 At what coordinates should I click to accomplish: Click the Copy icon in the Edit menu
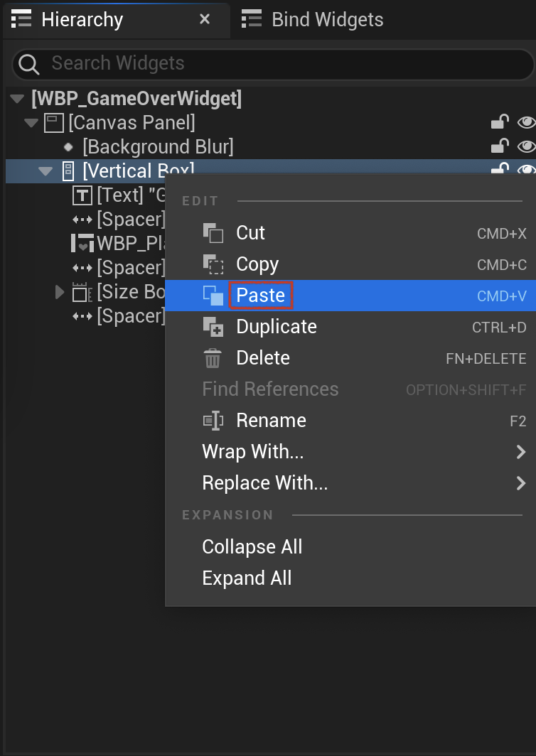[x=213, y=264]
